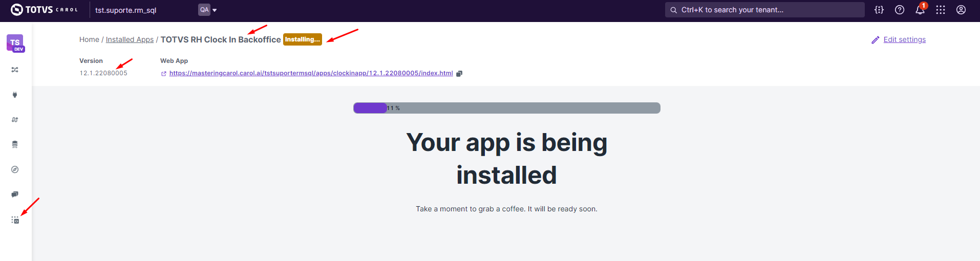Click the search magnifier icon

coord(674,10)
